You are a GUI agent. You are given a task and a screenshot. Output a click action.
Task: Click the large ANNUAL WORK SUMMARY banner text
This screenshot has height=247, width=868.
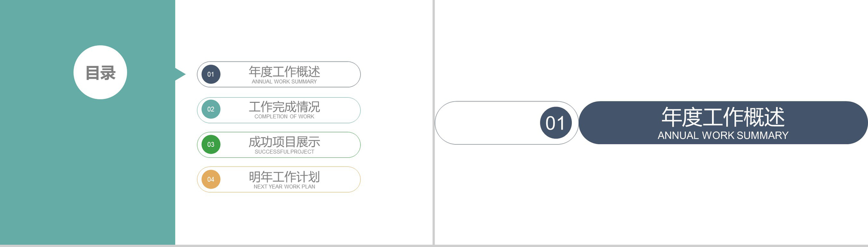point(723,136)
